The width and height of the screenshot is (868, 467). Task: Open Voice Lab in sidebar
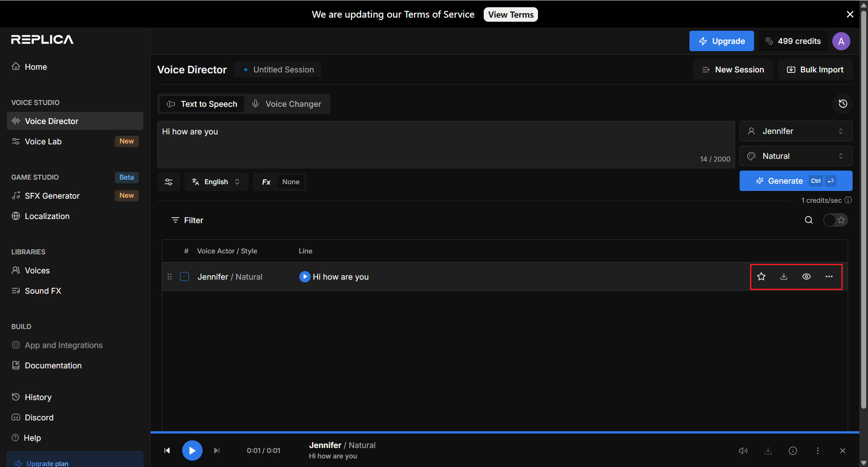pyautogui.click(x=75, y=141)
